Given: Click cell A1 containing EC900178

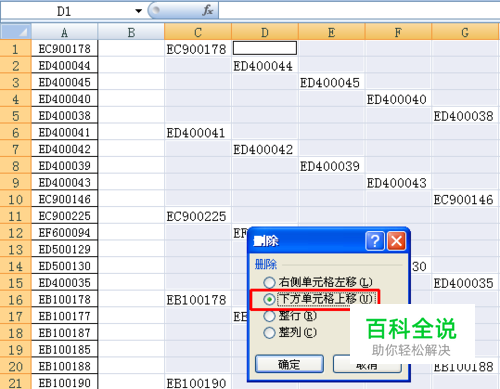Looking at the screenshot, I should (x=64, y=49).
